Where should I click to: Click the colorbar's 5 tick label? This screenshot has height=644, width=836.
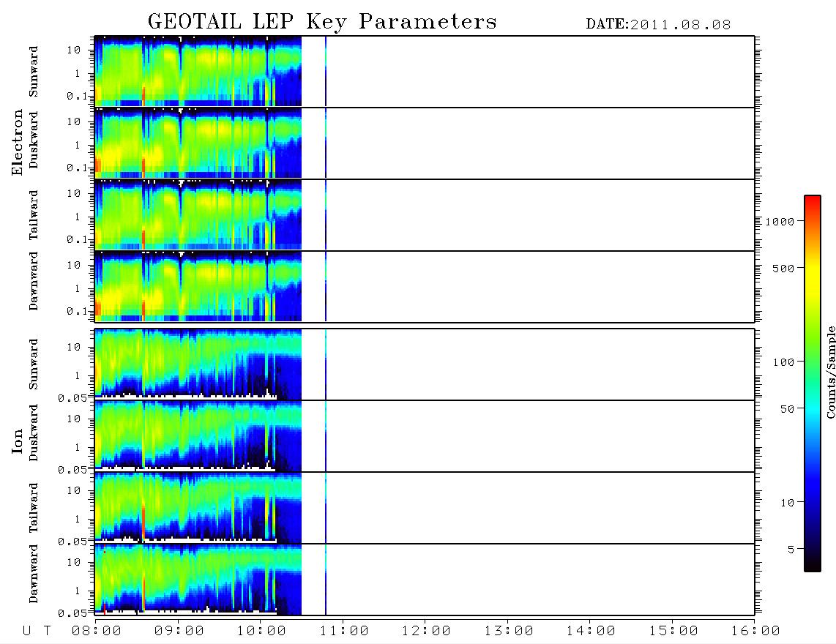(791, 550)
